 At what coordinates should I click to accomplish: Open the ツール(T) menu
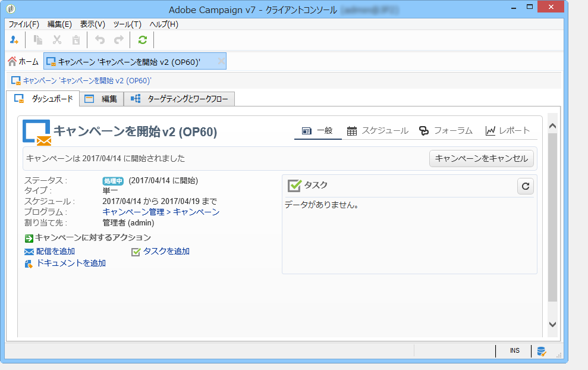coord(127,24)
